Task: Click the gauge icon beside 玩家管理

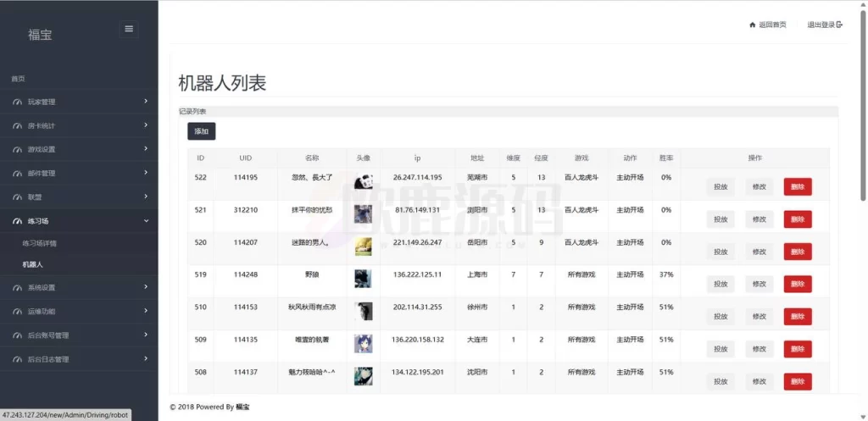Action: click(17, 102)
